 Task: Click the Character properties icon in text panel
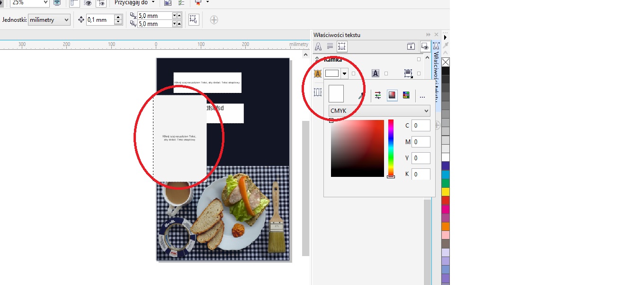[x=318, y=46]
